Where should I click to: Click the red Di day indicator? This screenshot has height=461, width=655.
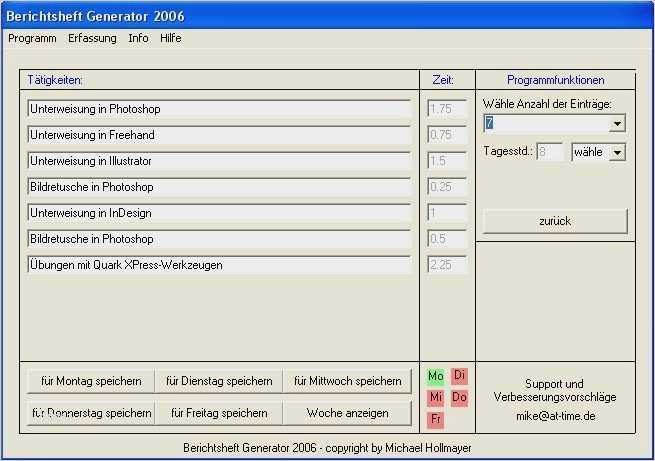click(459, 375)
